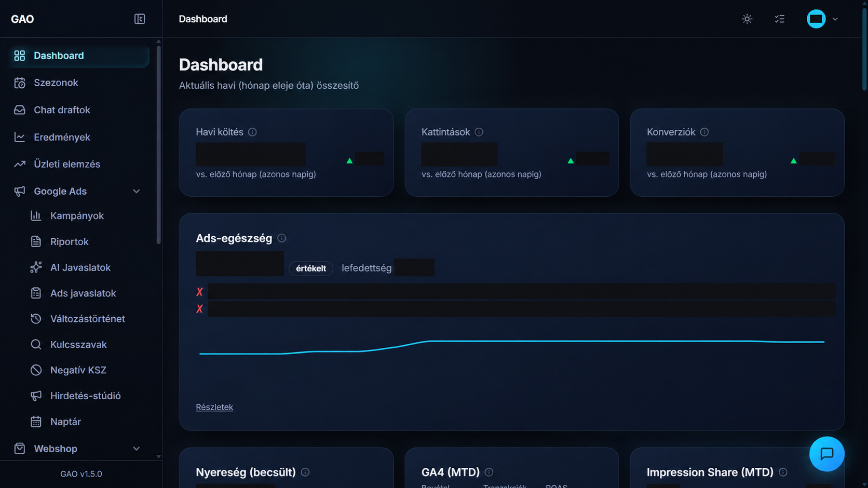
Task: Click the értékelt badge
Action: [x=311, y=268]
